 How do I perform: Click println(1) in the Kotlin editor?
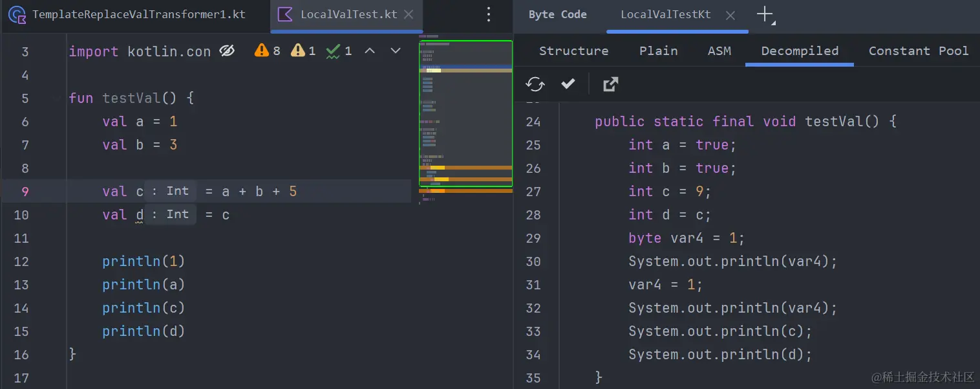pos(144,261)
